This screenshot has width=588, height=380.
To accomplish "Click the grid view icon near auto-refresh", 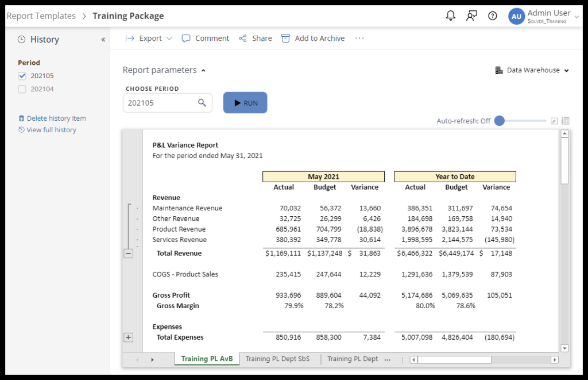I will coord(565,121).
